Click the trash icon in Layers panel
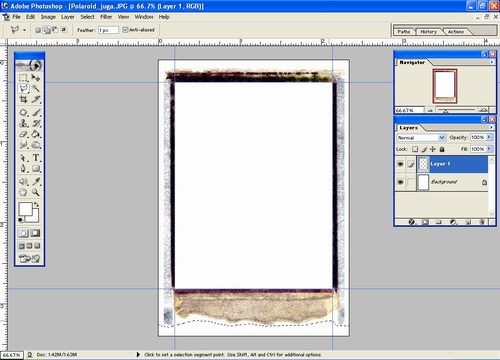The height and width of the screenshot is (360, 500). point(481,222)
